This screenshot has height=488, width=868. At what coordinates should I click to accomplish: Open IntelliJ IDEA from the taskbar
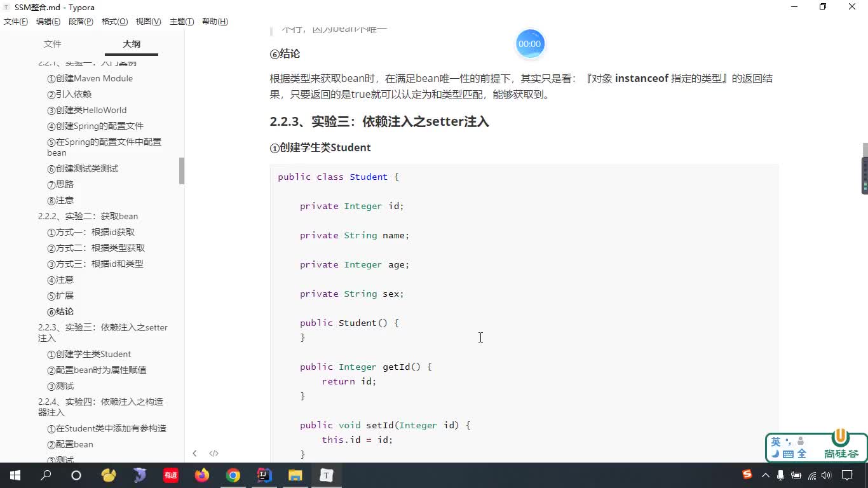[x=264, y=475]
